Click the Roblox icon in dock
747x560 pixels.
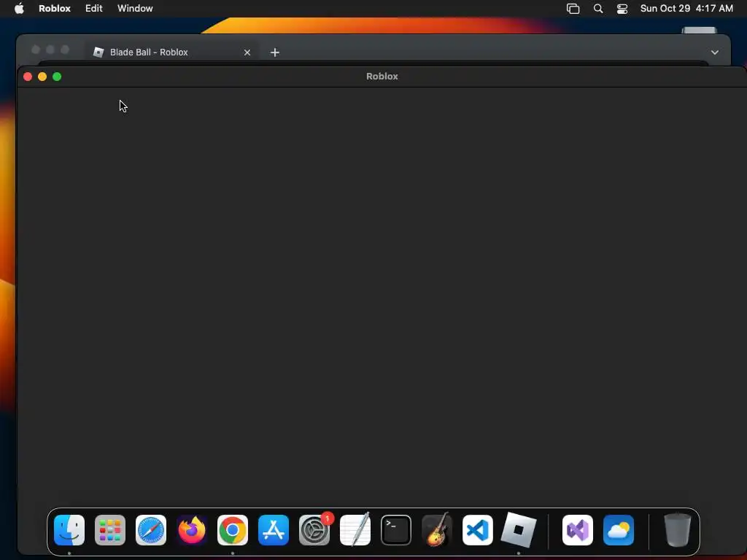[519, 530]
